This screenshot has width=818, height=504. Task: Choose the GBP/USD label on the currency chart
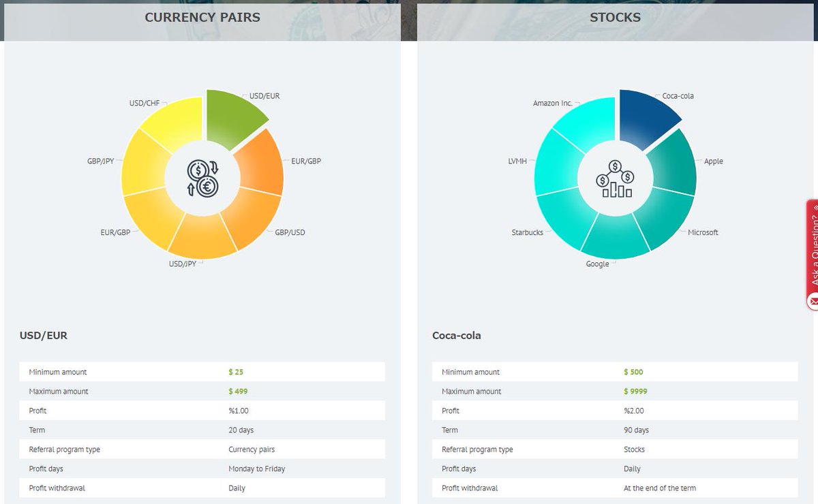point(290,232)
